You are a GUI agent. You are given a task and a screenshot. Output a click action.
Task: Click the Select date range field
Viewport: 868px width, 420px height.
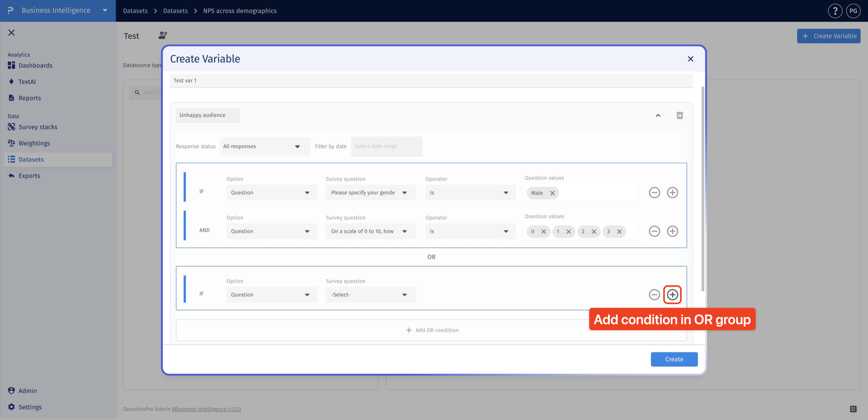pos(387,146)
